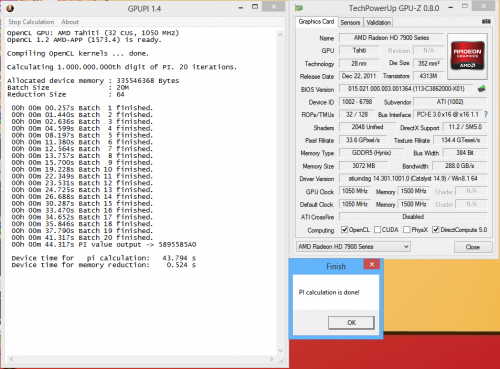Click the ROPs/TMUs 32 / 128 field
Screen dimensions: 500x369
pos(357,114)
